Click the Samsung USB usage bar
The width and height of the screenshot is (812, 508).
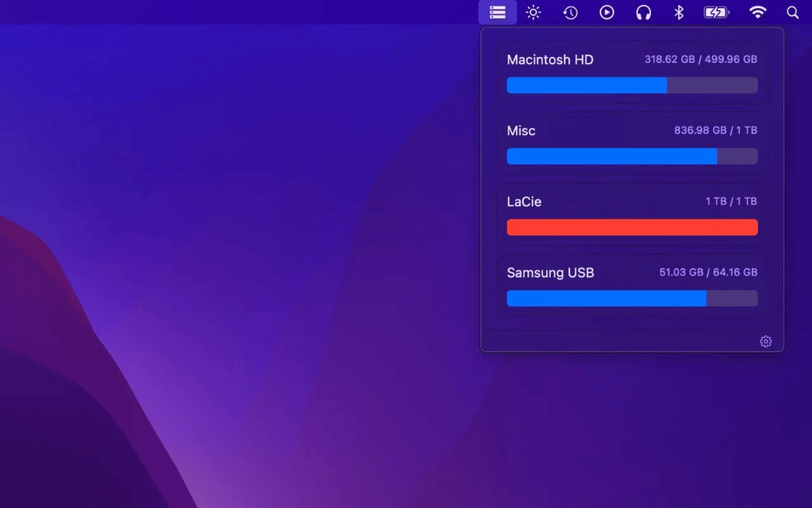tap(632, 299)
